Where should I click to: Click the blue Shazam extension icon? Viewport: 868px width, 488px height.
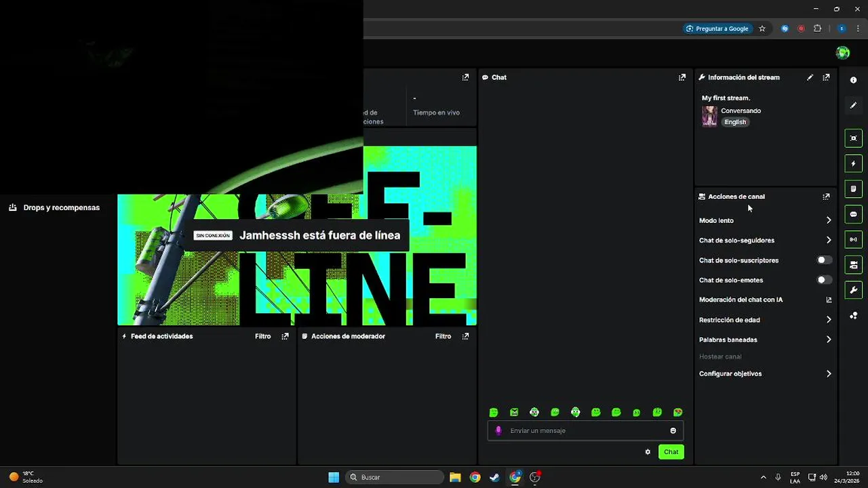785,28
